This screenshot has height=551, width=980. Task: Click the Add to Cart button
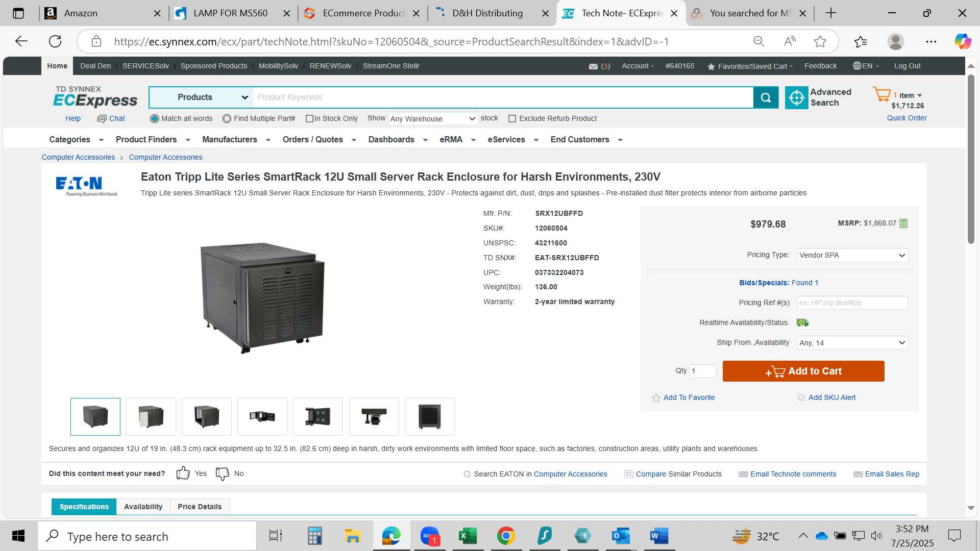pos(803,371)
